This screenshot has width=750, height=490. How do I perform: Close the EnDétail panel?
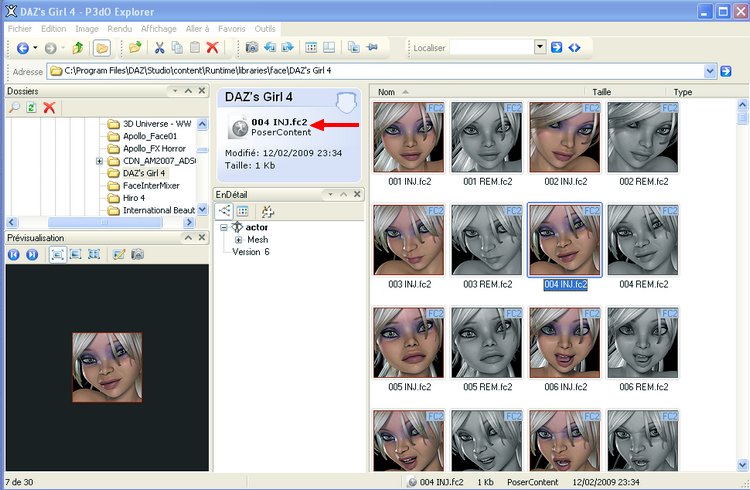tap(357, 194)
